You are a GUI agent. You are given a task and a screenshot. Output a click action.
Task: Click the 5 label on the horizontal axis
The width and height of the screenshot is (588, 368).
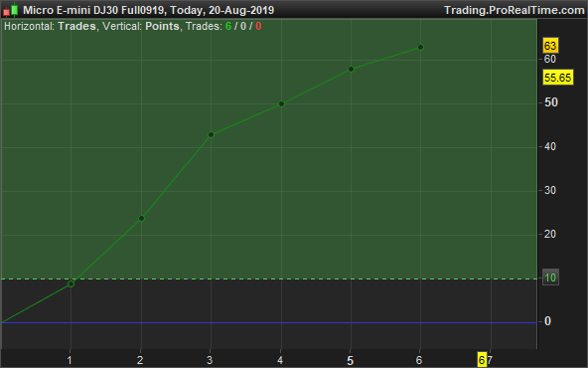click(350, 360)
